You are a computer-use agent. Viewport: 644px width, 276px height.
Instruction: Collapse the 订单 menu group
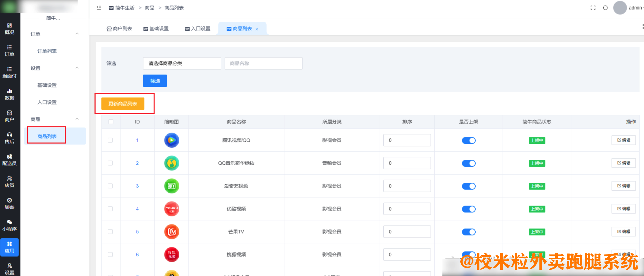(x=77, y=33)
